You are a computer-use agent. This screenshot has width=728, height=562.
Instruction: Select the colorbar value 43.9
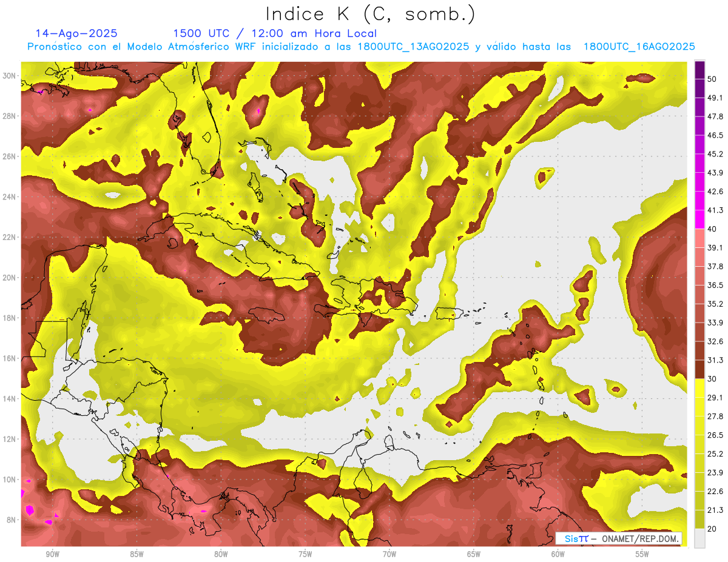click(715, 173)
